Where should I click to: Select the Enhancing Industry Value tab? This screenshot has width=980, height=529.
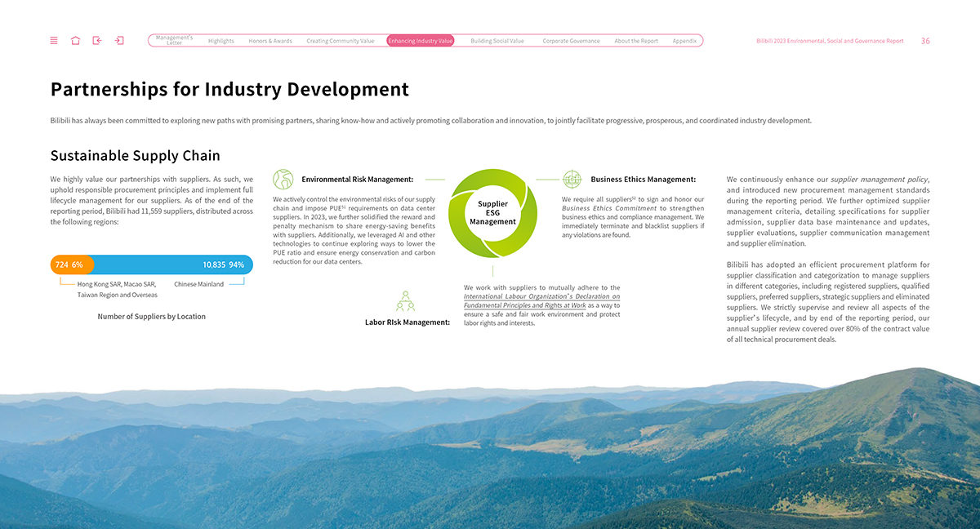click(421, 41)
